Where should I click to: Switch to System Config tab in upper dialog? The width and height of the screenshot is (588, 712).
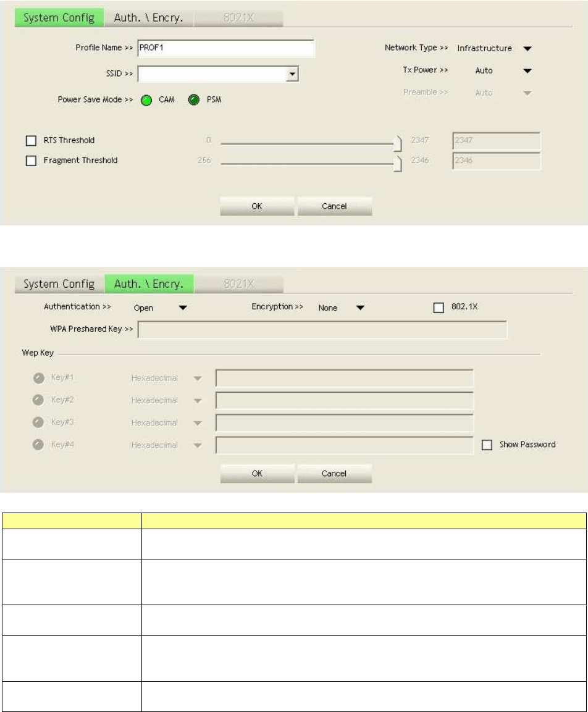pyautogui.click(x=59, y=18)
